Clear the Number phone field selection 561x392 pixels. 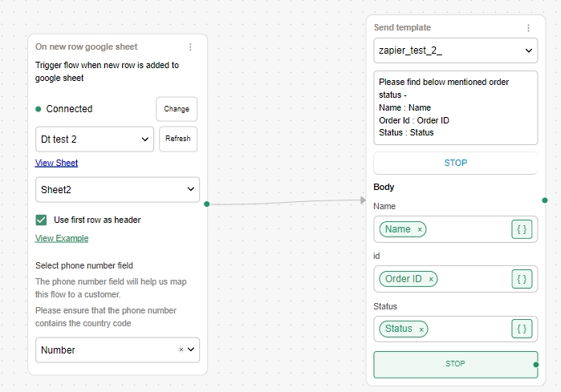(x=181, y=350)
